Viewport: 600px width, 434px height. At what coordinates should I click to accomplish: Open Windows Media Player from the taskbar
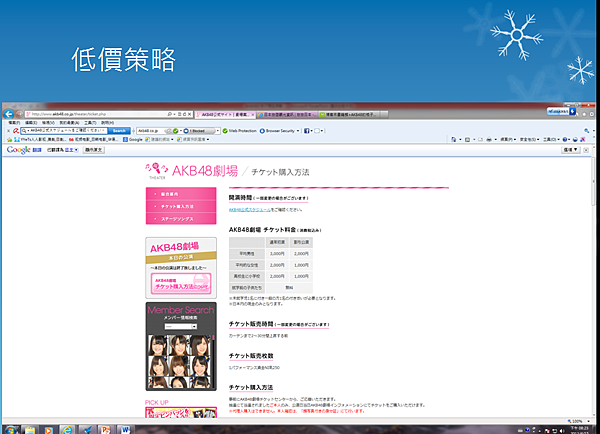[49, 429]
